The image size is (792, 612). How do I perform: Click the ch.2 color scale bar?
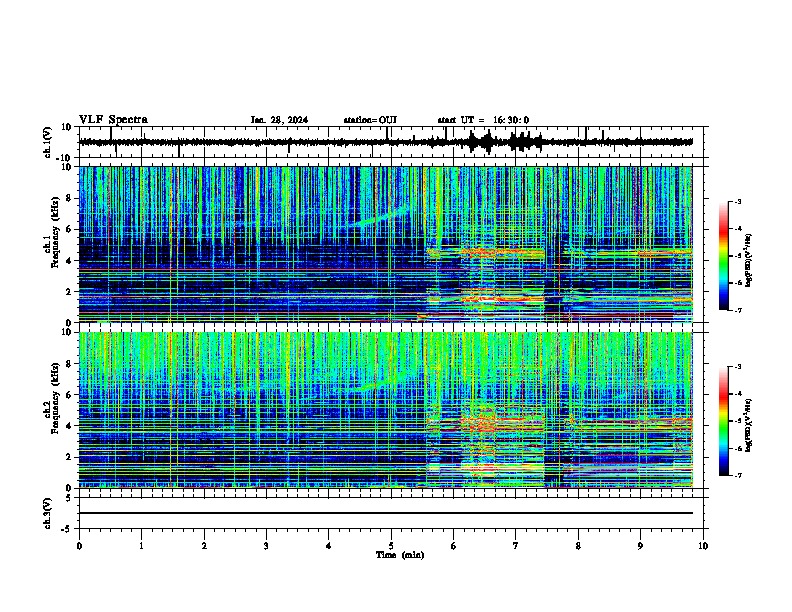coord(724,421)
